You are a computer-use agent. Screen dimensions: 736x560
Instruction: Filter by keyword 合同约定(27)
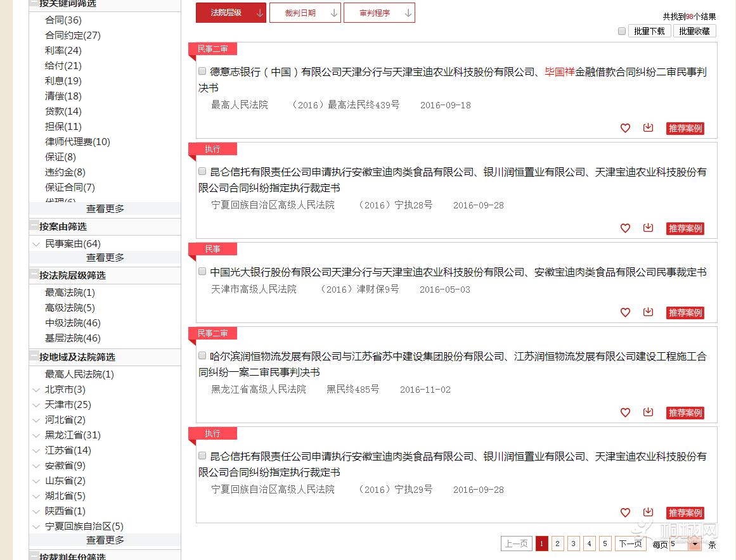click(72, 35)
